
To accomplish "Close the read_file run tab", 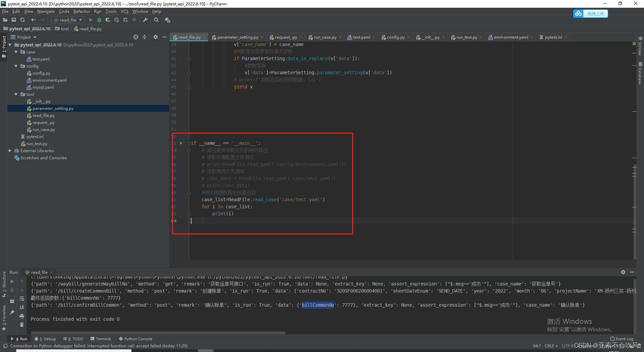I will click(51, 272).
